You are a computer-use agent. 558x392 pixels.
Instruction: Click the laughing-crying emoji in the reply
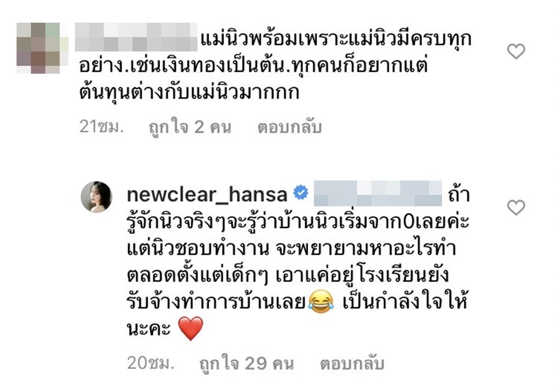tap(320, 302)
